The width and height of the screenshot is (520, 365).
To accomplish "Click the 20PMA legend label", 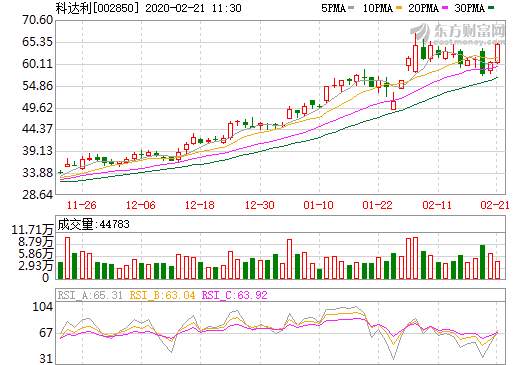I will click(423, 8).
